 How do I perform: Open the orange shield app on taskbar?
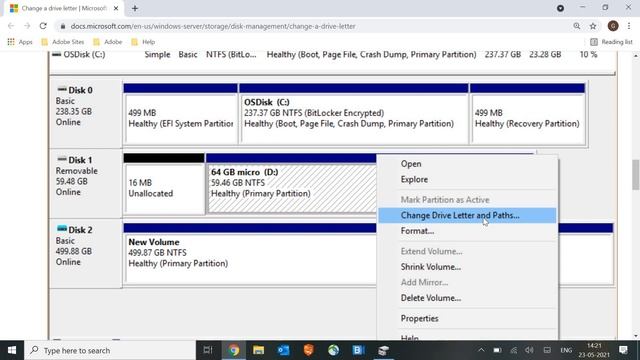[x=309, y=350]
